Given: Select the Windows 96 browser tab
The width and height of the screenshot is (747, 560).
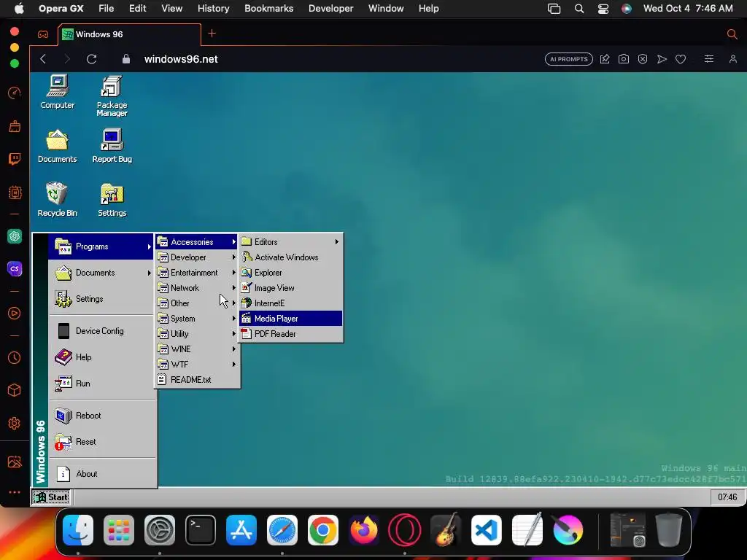Looking at the screenshot, I should click(129, 34).
